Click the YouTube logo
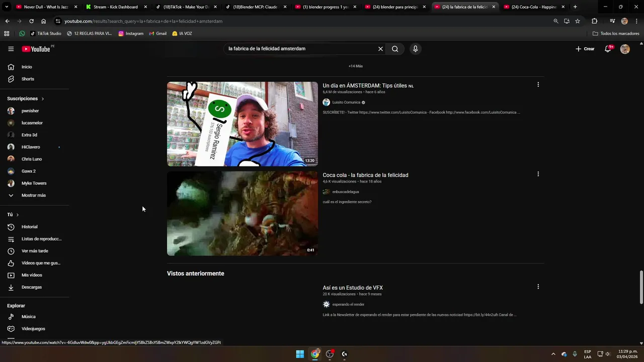The width and height of the screenshot is (644, 362). [x=36, y=49]
